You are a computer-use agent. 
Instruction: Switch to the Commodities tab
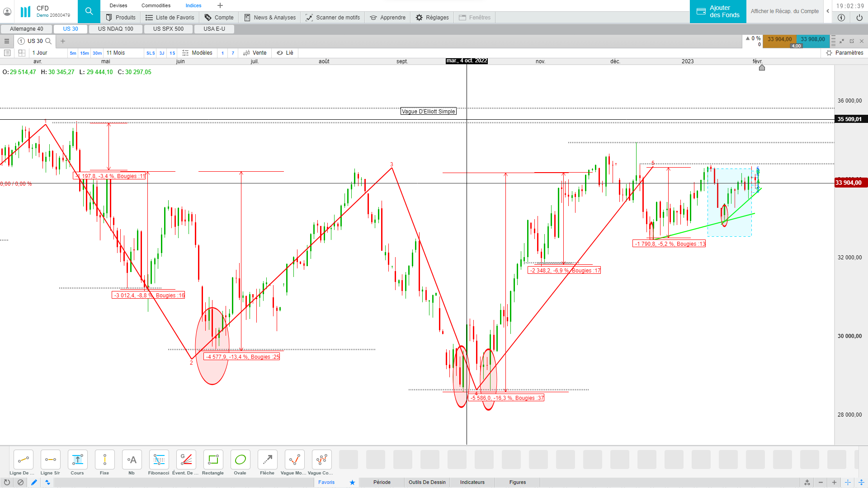click(156, 5)
